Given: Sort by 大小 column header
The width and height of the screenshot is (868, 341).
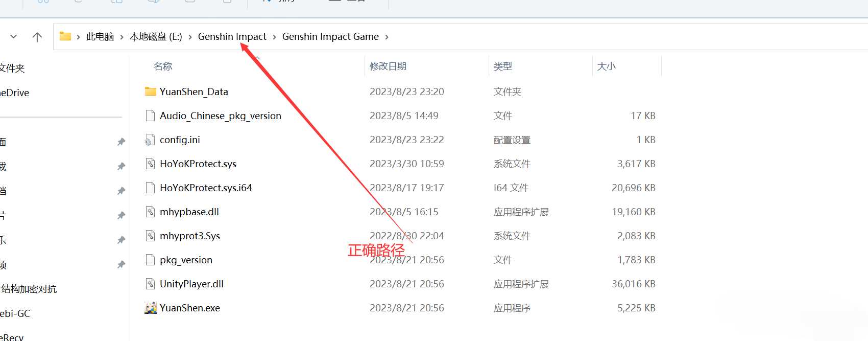Looking at the screenshot, I should pos(606,66).
